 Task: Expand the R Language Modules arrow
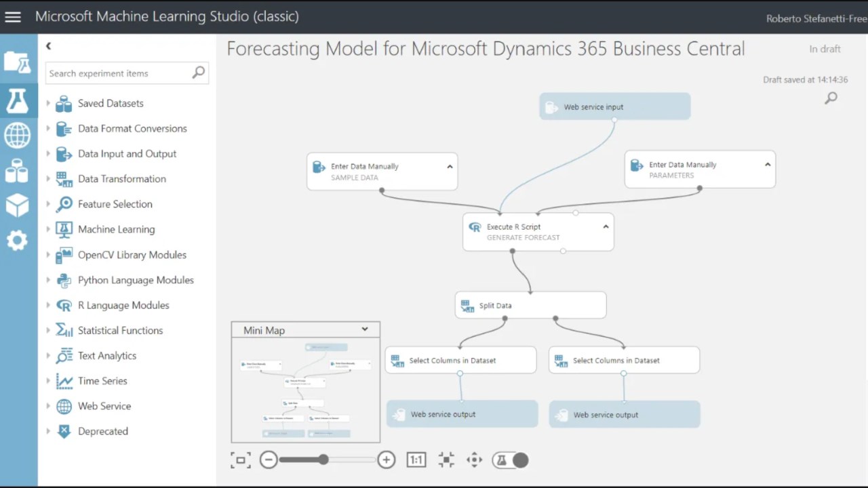coord(48,305)
